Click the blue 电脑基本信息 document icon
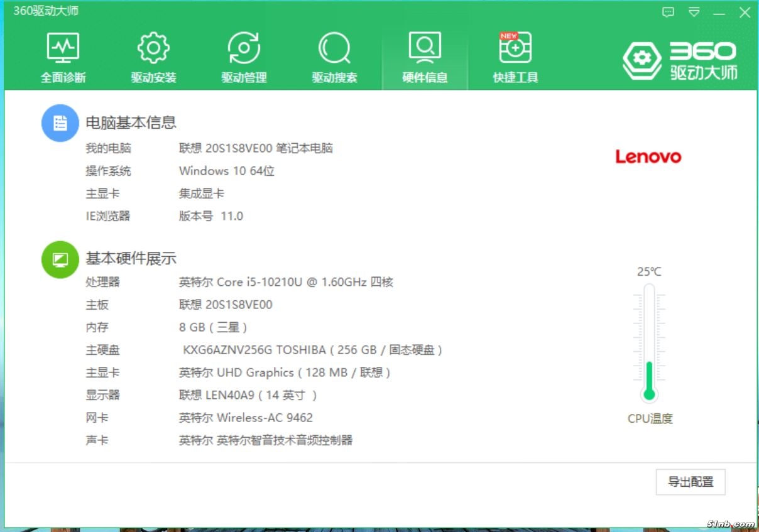The height and width of the screenshot is (532, 759). pyautogui.click(x=60, y=123)
